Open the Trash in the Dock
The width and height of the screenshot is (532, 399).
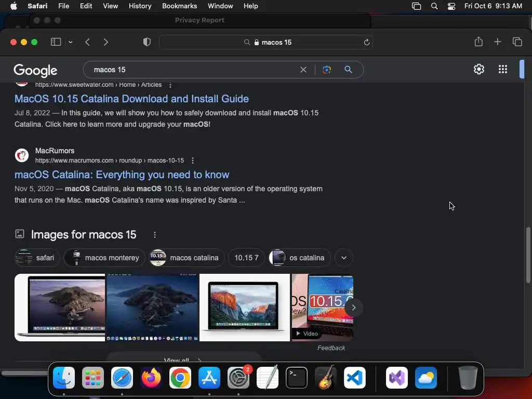pyautogui.click(x=468, y=378)
